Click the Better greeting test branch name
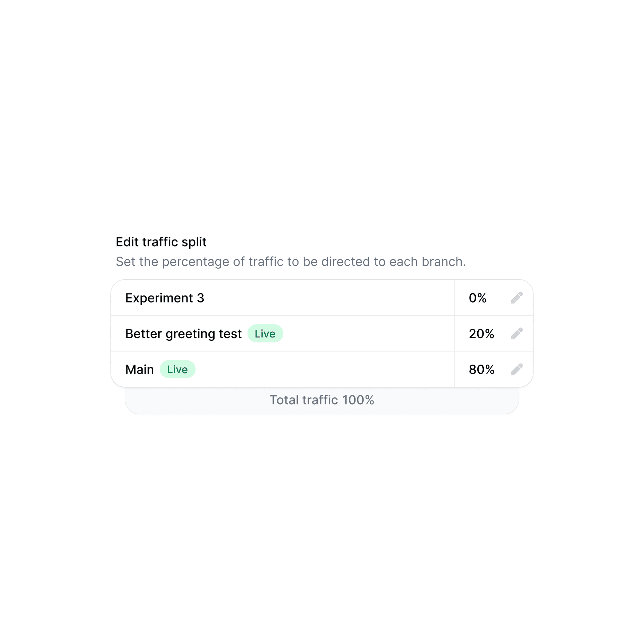The width and height of the screenshot is (644, 644). tap(183, 334)
